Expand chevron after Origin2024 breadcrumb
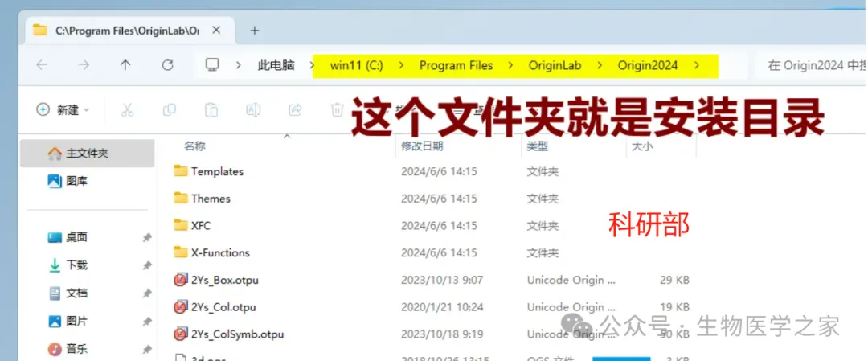The width and height of the screenshot is (868, 361). [697, 65]
